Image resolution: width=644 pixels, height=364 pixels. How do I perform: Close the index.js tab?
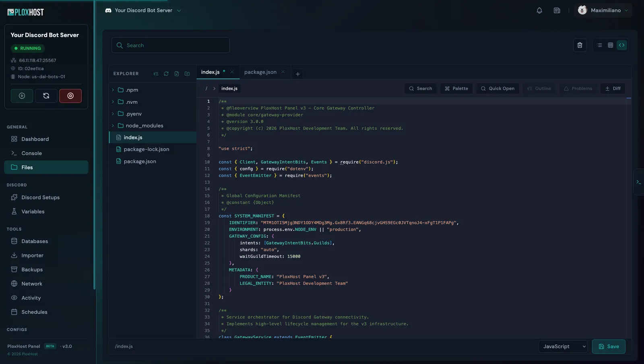[232, 72]
